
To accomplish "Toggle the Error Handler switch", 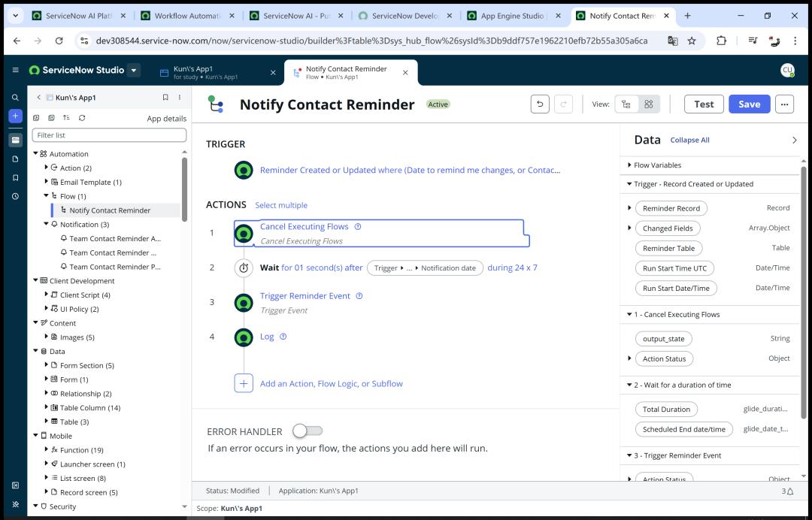I will tap(308, 431).
